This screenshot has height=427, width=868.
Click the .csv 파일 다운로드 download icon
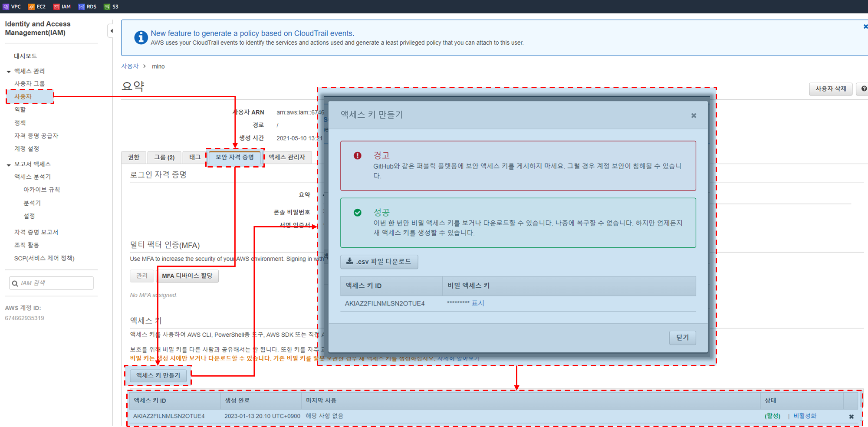click(x=349, y=261)
